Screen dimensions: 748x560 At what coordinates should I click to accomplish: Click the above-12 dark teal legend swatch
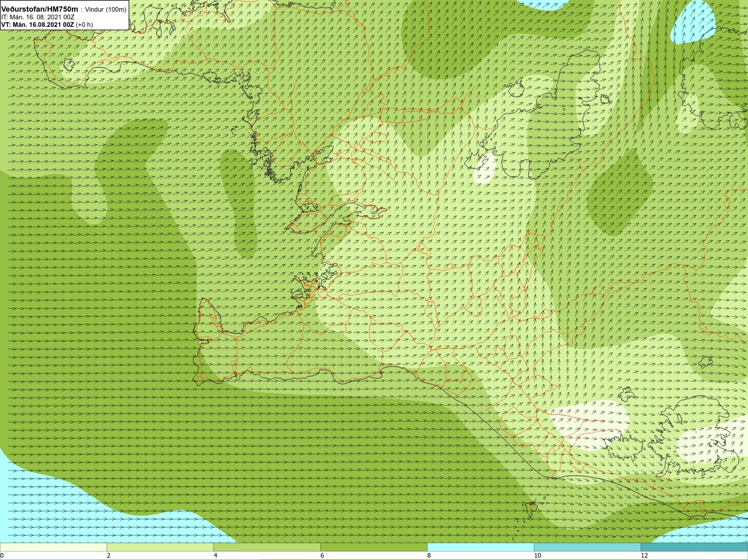tap(694, 547)
